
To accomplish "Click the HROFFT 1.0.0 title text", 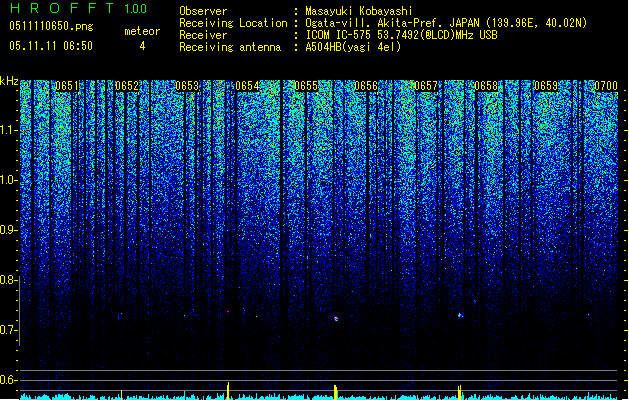I will (78, 8).
